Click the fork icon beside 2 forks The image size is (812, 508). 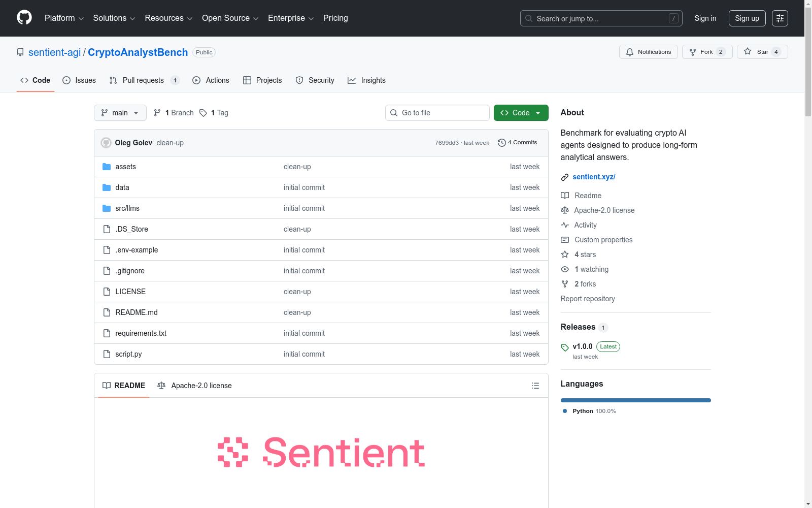(565, 284)
